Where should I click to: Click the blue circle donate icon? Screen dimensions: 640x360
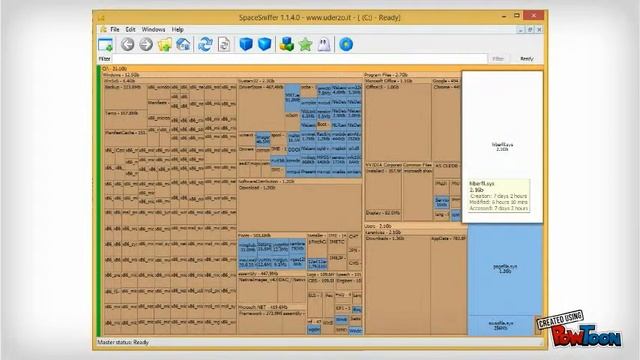coord(346,44)
